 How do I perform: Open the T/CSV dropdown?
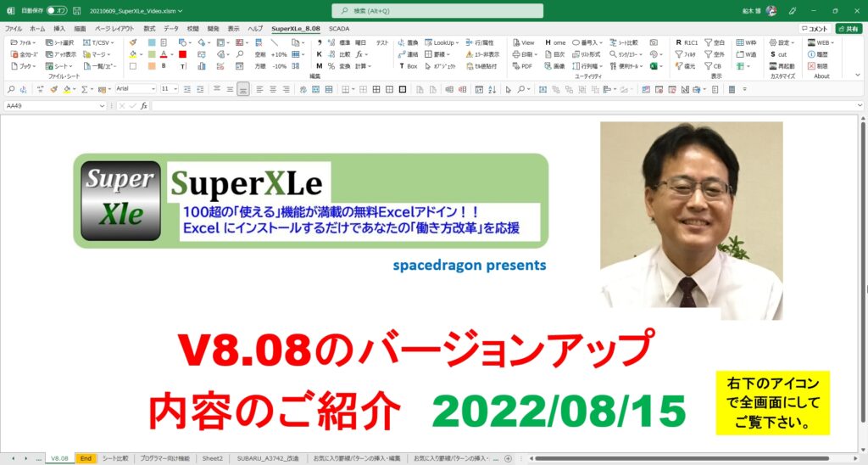pos(98,42)
